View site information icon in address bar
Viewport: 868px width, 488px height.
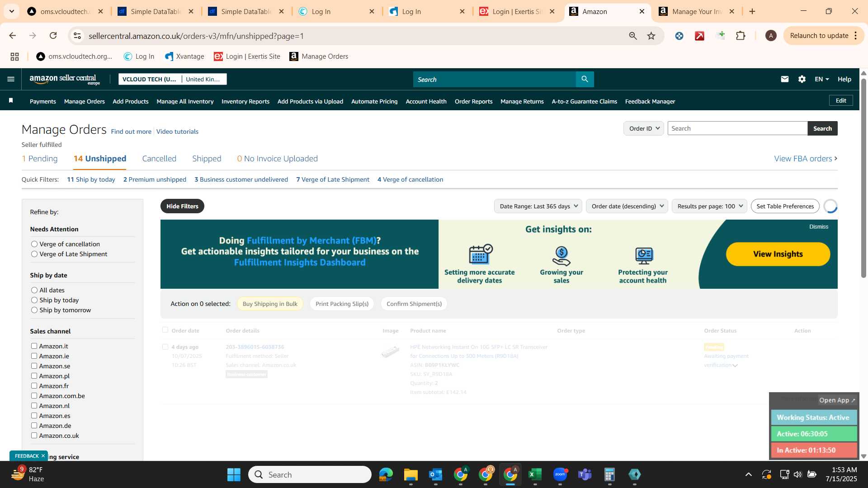point(77,36)
